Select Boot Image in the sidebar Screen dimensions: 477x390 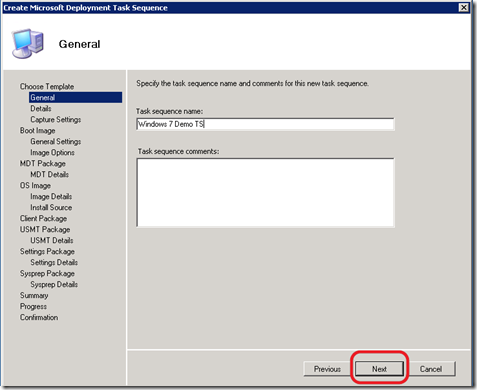pyautogui.click(x=37, y=130)
